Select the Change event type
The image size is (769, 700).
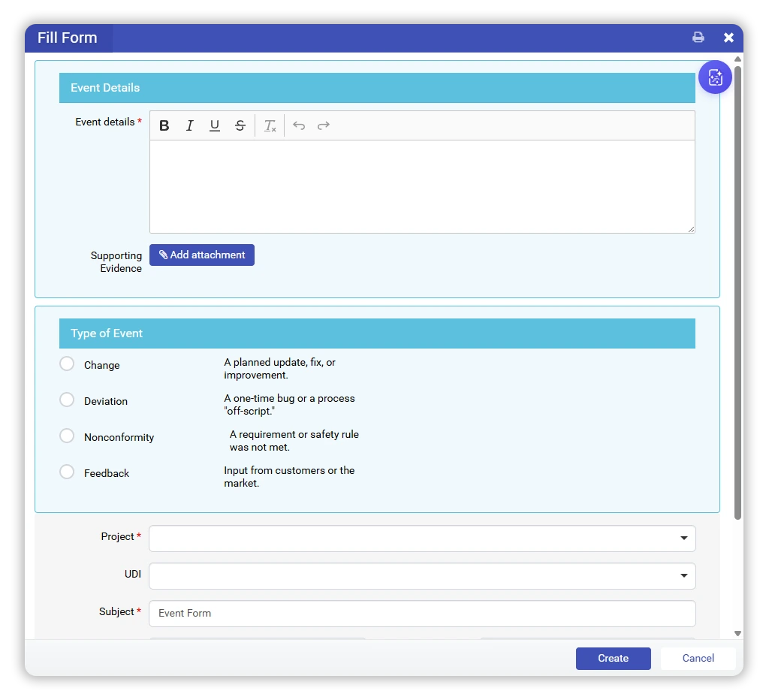[66, 364]
